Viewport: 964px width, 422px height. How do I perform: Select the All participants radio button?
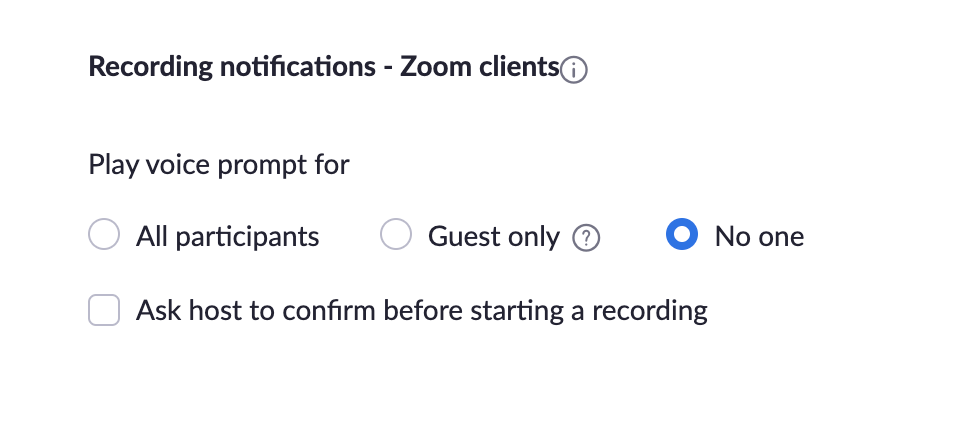point(104,234)
